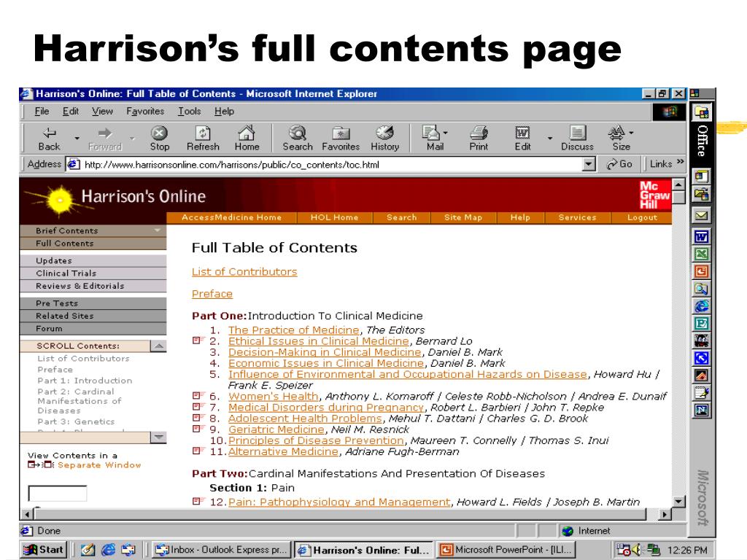
Task: Click the sidebar contents scroll down arrow
Action: pos(158,437)
